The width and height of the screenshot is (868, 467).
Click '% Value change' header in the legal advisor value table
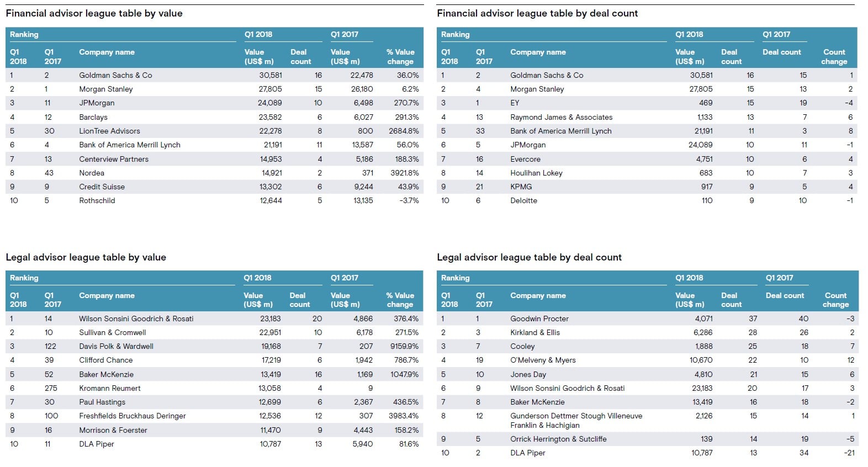(x=400, y=300)
